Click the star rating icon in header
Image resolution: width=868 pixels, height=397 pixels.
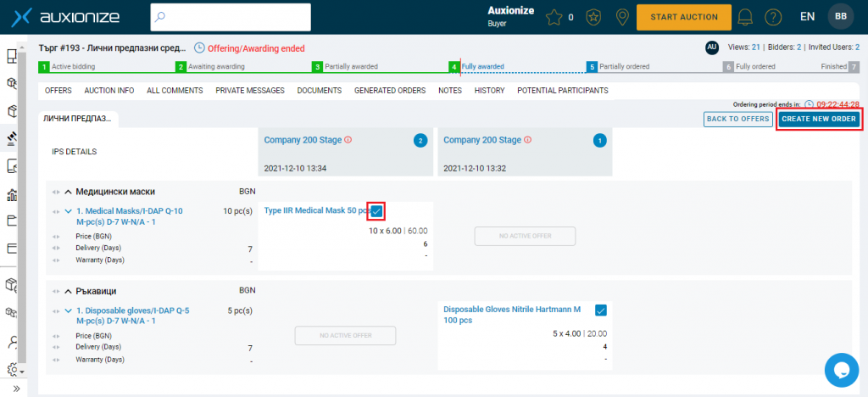tap(554, 17)
